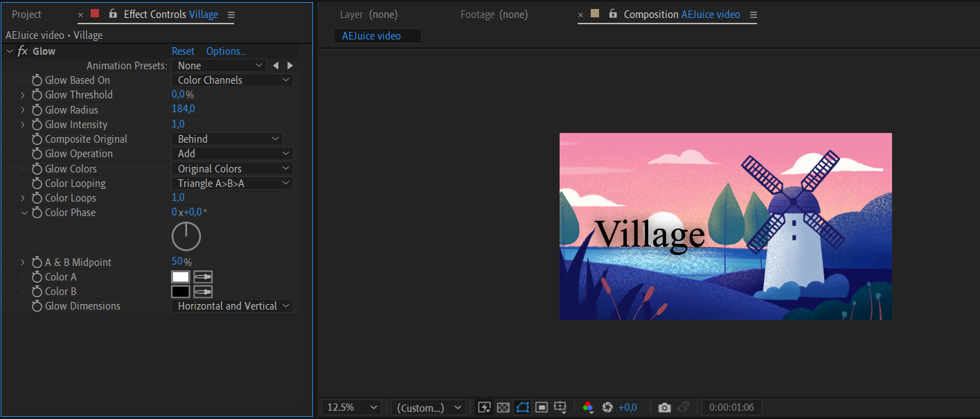Switch to the Footage (none) tab
This screenshot has height=419, width=980.
[494, 15]
